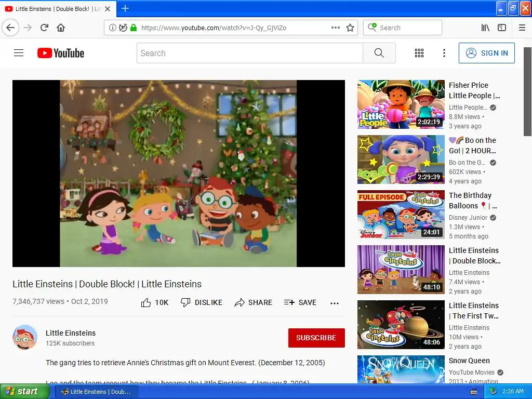This screenshot has height=399, width=532.
Task: Click in the YouTube search field
Action: pyautogui.click(x=250, y=53)
